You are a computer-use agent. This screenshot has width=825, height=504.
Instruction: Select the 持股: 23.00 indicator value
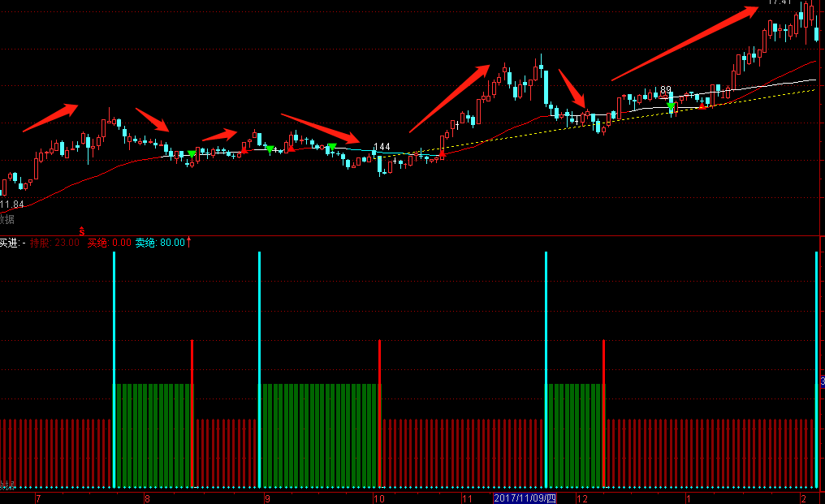pyautogui.click(x=55, y=242)
